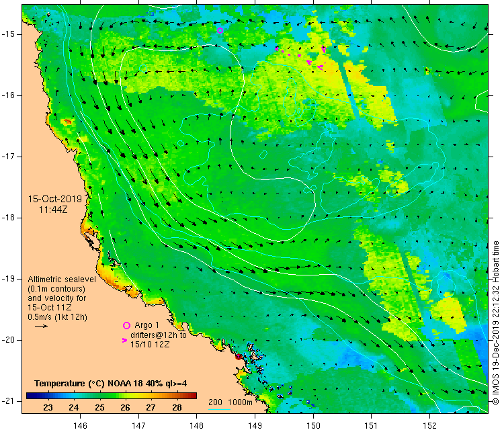Click the '27' color bar tick label
504x430 pixels.
click(151, 408)
